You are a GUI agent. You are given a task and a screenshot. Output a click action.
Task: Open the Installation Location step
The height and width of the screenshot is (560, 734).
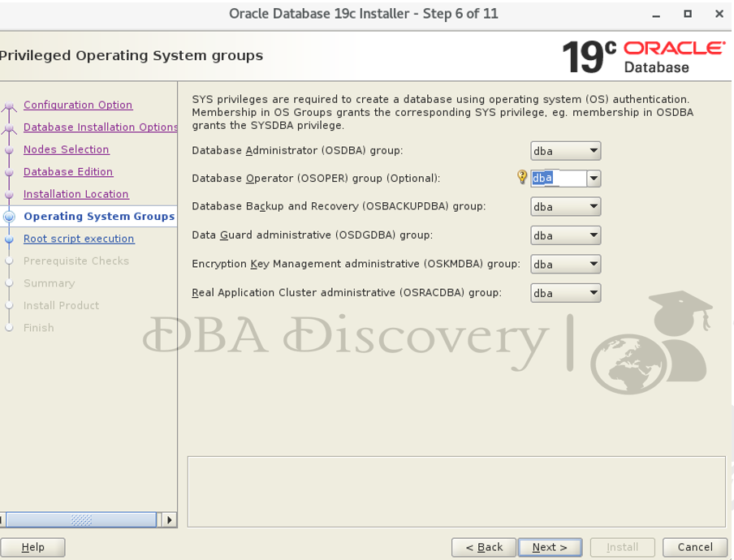(x=76, y=194)
